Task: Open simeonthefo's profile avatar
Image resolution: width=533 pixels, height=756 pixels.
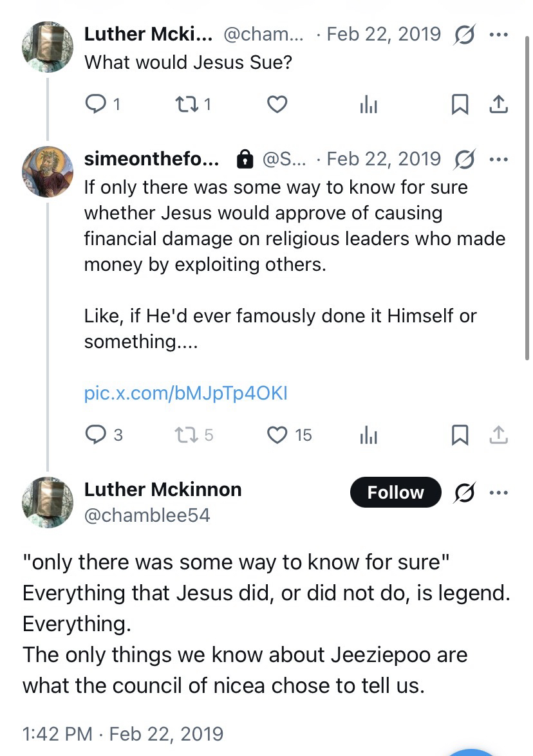Action: point(47,171)
